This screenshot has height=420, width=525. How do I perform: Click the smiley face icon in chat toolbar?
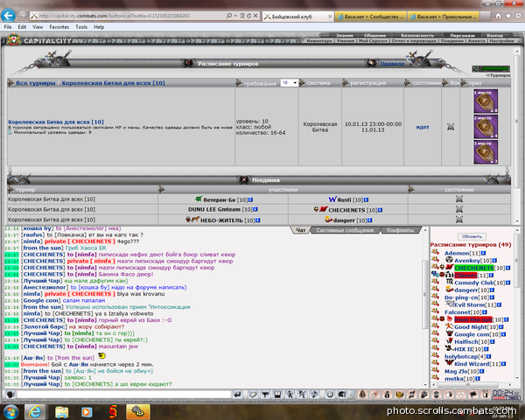coord(330,395)
